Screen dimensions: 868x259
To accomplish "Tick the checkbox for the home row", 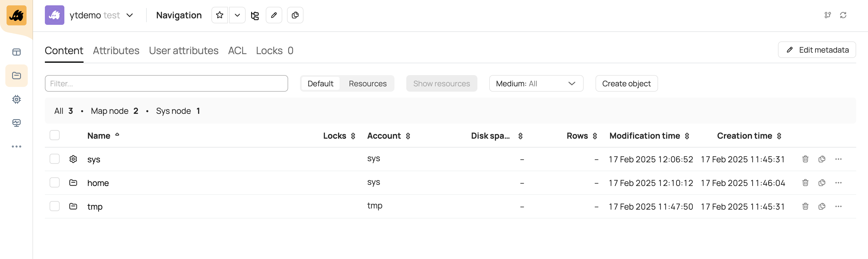I will tap(55, 183).
